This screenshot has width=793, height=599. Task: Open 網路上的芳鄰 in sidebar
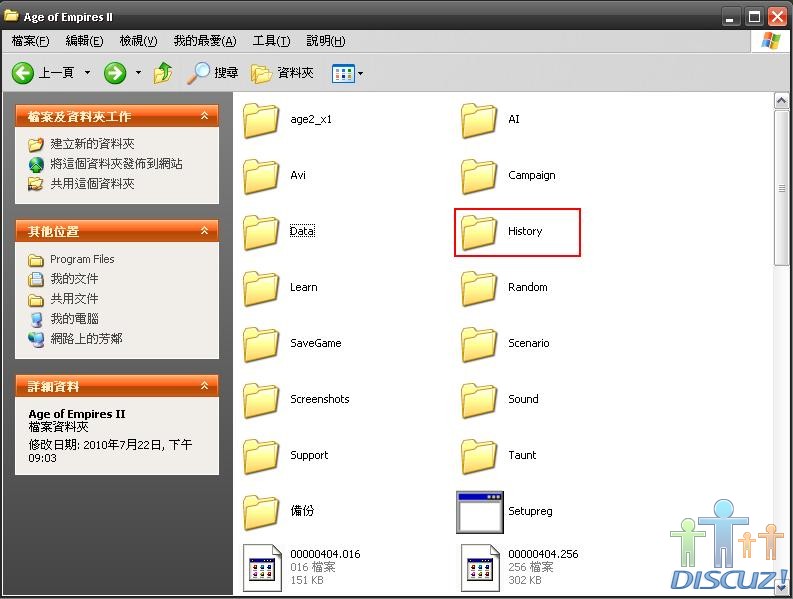(x=86, y=338)
